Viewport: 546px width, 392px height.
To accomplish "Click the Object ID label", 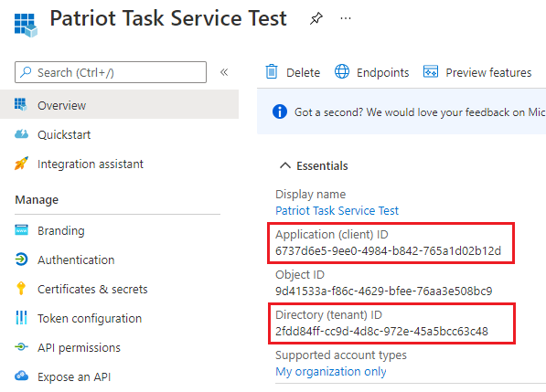I will pos(300,275).
